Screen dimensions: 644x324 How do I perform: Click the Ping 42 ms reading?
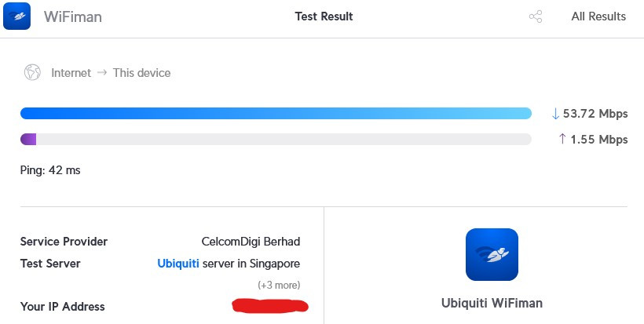click(50, 169)
